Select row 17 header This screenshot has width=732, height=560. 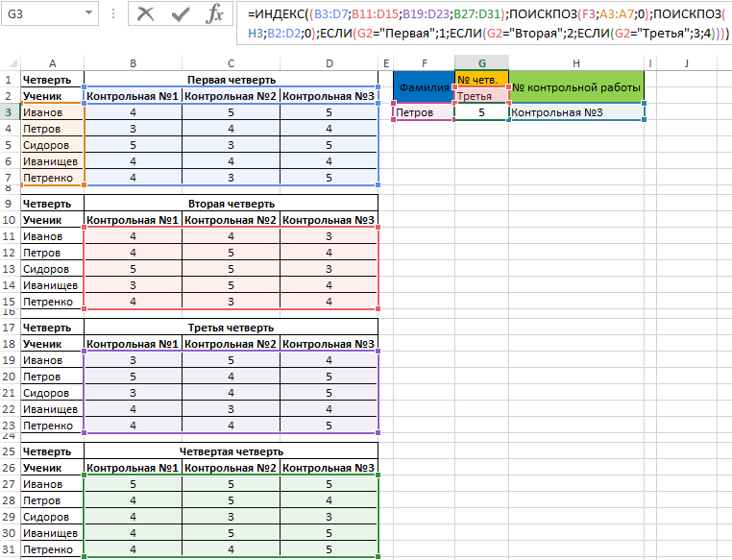pos(8,328)
